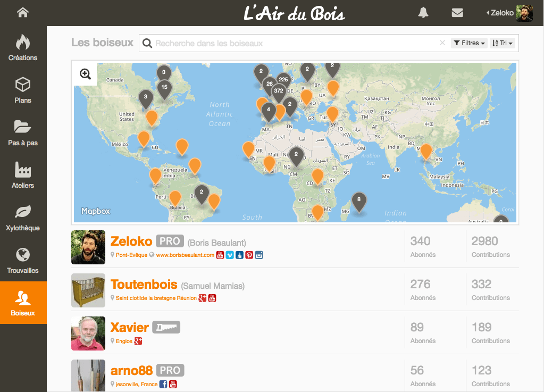The width and height of the screenshot is (544, 392).
Task: Open notifications bell
Action: [423, 13]
